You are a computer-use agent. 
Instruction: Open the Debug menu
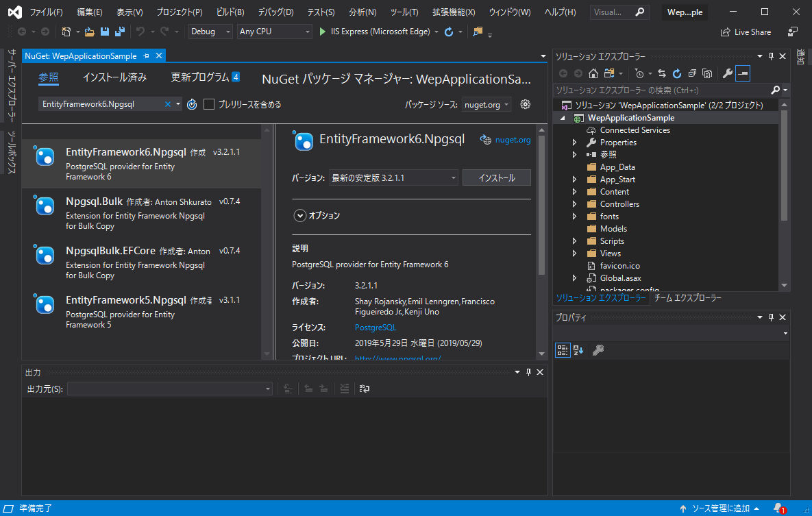[x=275, y=12]
